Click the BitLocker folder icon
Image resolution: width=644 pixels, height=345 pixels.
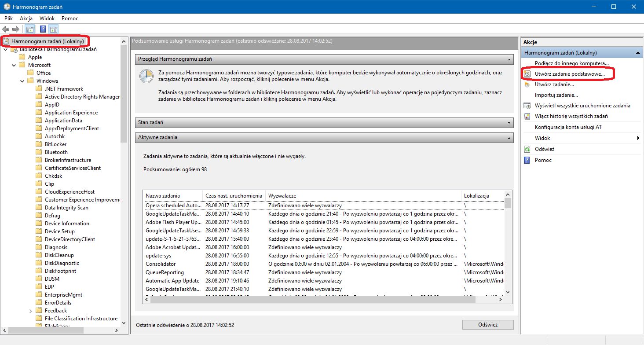[x=39, y=144]
